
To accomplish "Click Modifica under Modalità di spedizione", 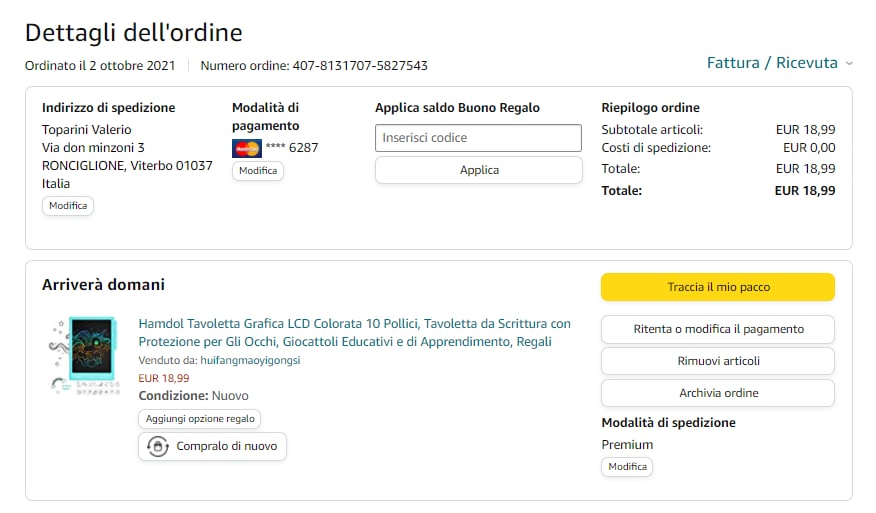I will [x=628, y=466].
